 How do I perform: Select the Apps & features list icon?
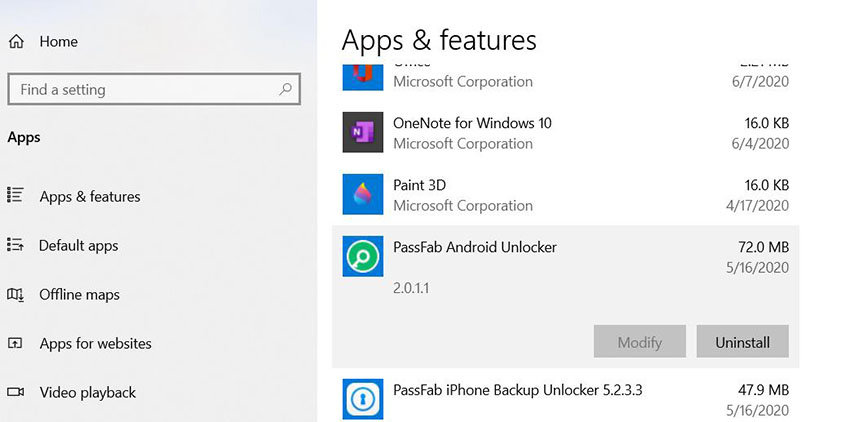coord(16,196)
